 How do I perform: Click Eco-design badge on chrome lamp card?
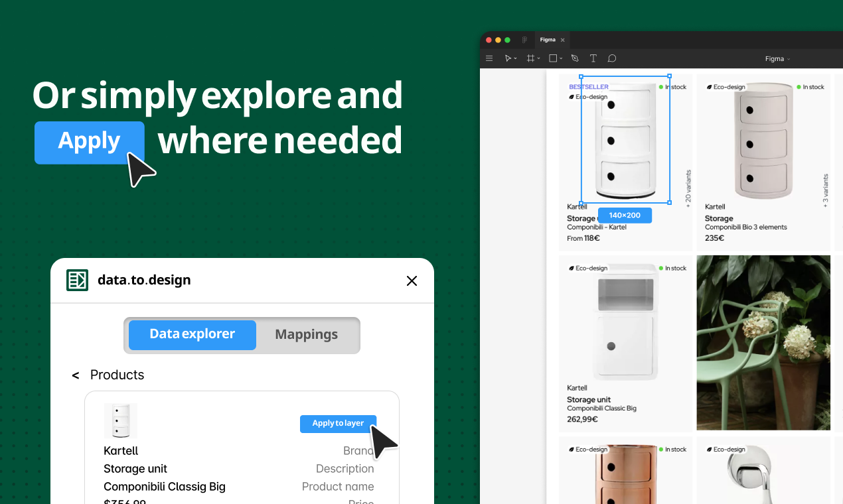click(726, 449)
